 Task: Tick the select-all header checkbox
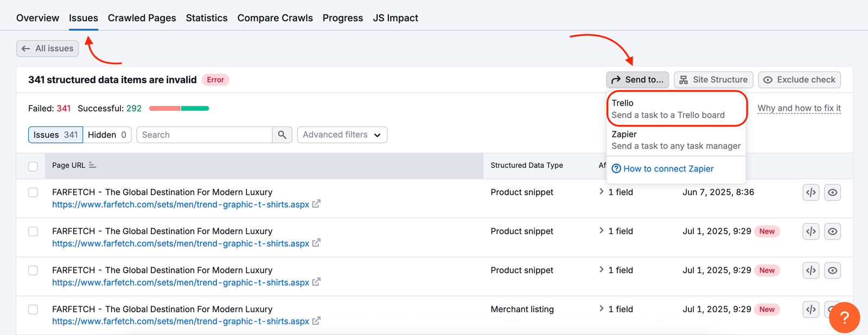pyautogui.click(x=33, y=166)
